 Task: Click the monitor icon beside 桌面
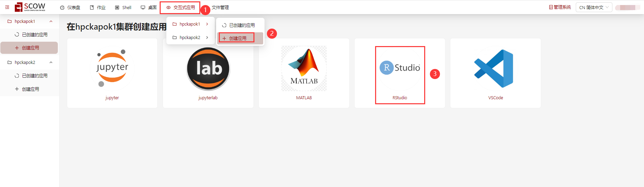click(143, 7)
